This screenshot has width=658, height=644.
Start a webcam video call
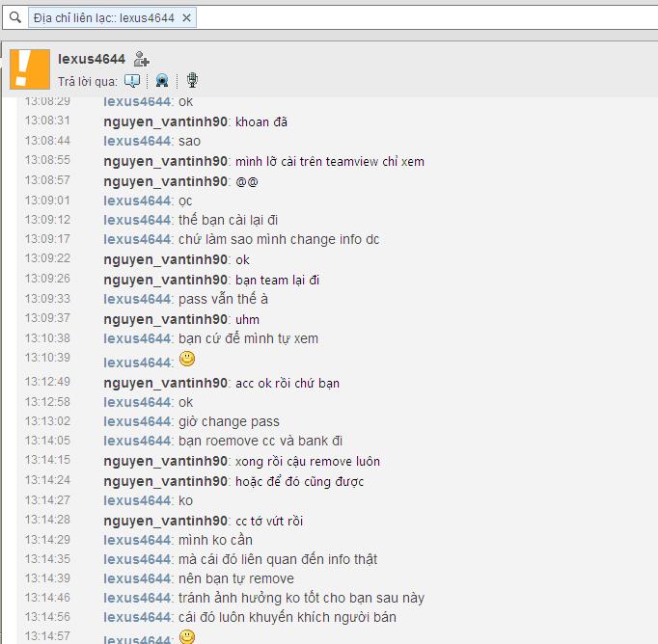162,80
